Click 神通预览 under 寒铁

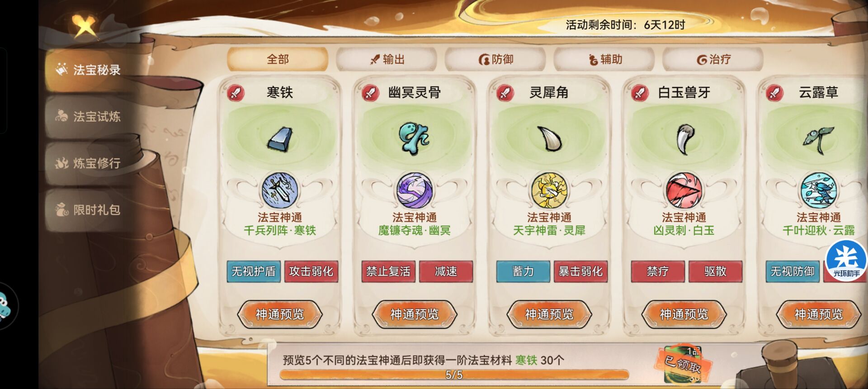(280, 314)
